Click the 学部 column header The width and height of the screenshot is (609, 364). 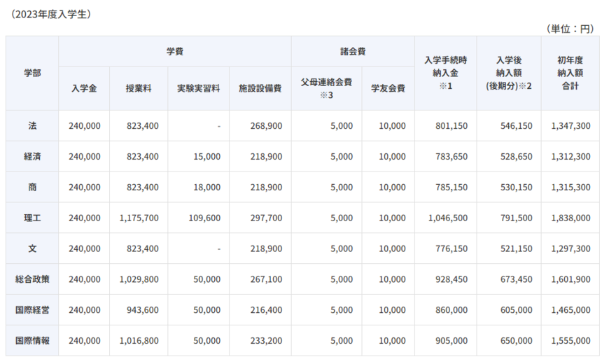(32, 73)
